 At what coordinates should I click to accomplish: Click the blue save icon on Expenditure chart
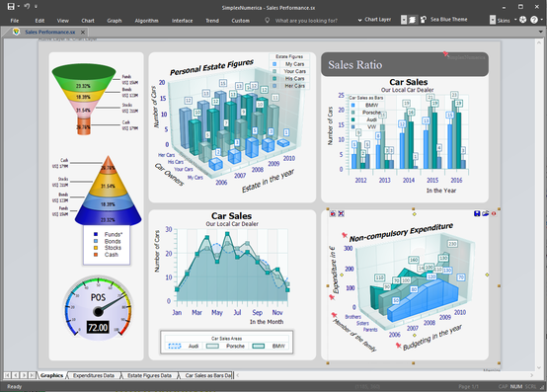coord(477,213)
